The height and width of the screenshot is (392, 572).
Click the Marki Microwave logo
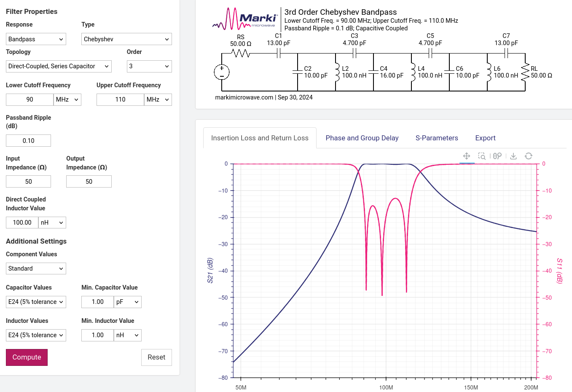click(x=245, y=19)
